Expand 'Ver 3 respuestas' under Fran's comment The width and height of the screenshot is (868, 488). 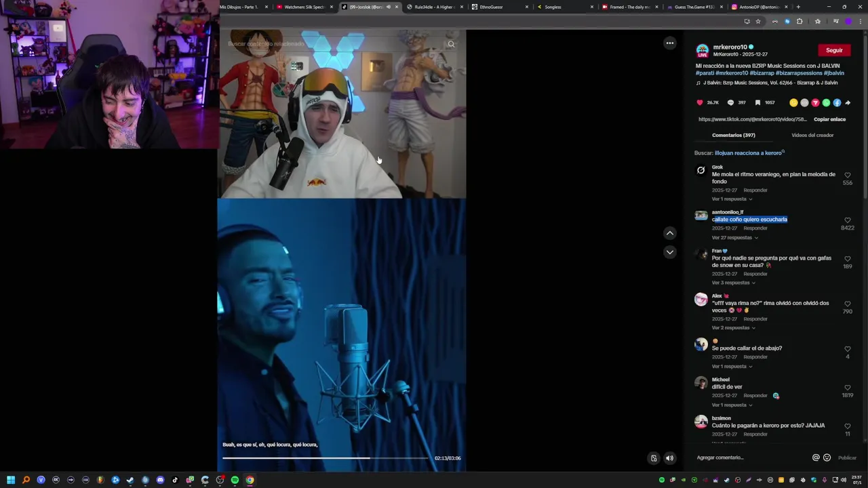pyautogui.click(x=733, y=283)
